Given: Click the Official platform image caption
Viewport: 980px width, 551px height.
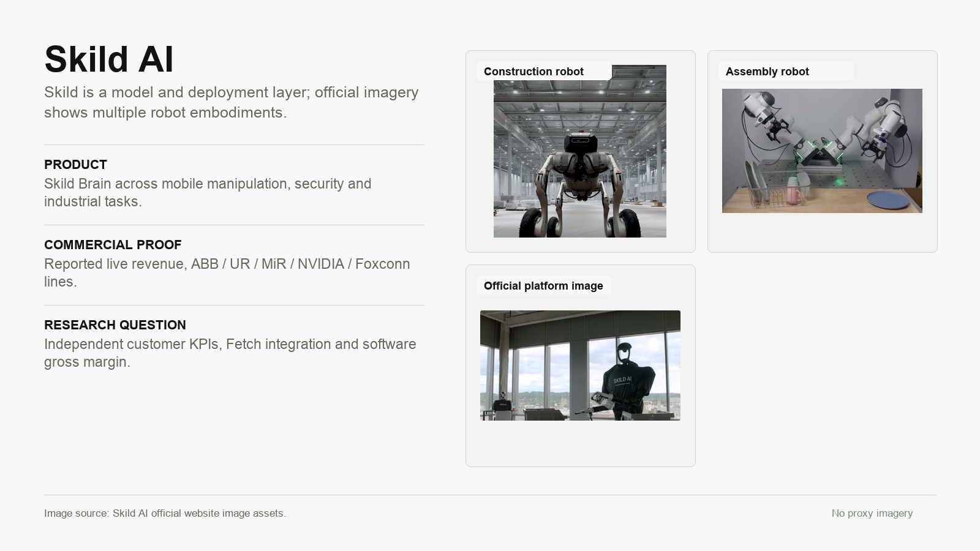Looking at the screenshot, I should [x=543, y=285].
